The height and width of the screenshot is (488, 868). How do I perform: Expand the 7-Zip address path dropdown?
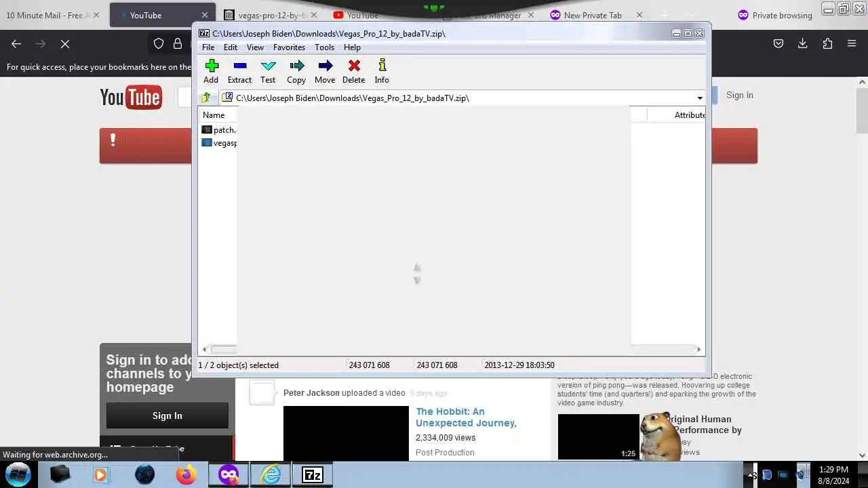pos(700,98)
